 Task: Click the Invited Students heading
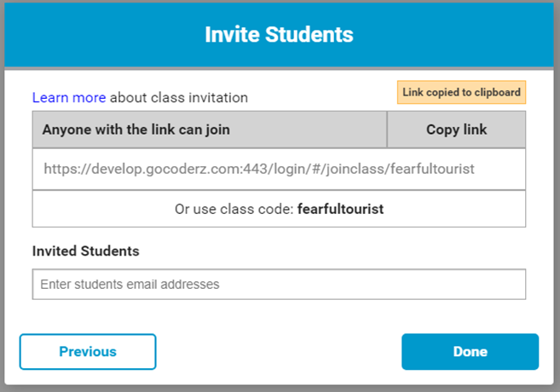point(86,251)
